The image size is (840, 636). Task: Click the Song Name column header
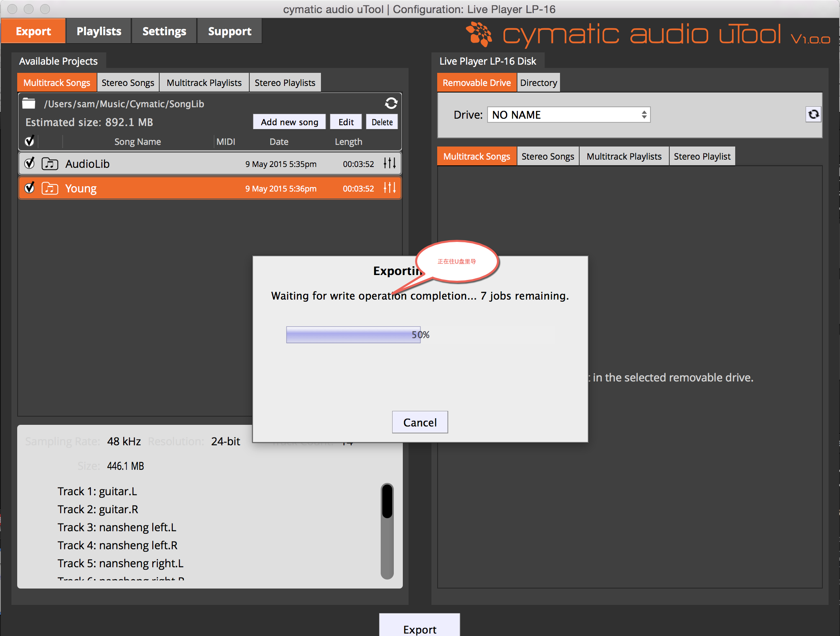(138, 142)
